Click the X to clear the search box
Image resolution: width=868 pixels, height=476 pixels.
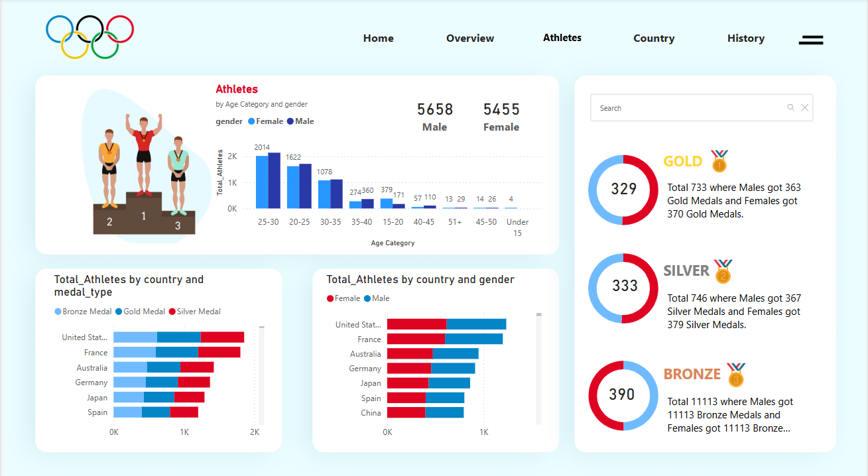(805, 107)
